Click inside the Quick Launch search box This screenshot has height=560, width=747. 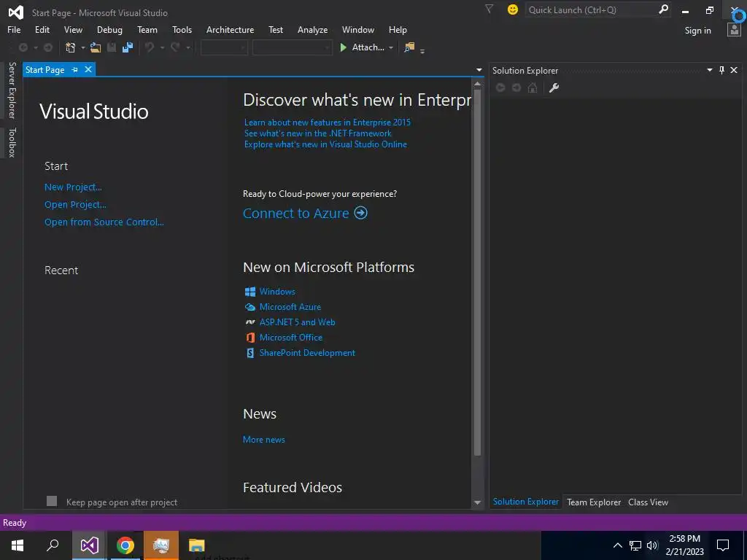[x=591, y=9]
